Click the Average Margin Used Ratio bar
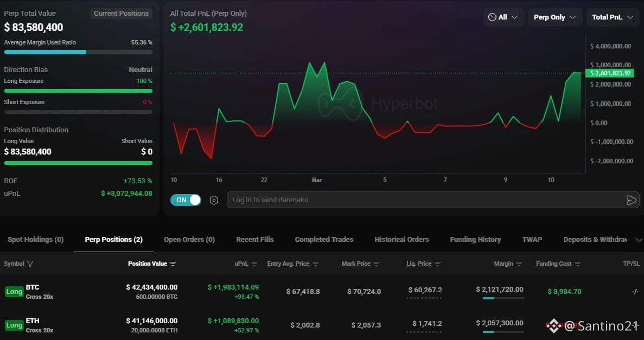644x340 pixels. point(78,52)
